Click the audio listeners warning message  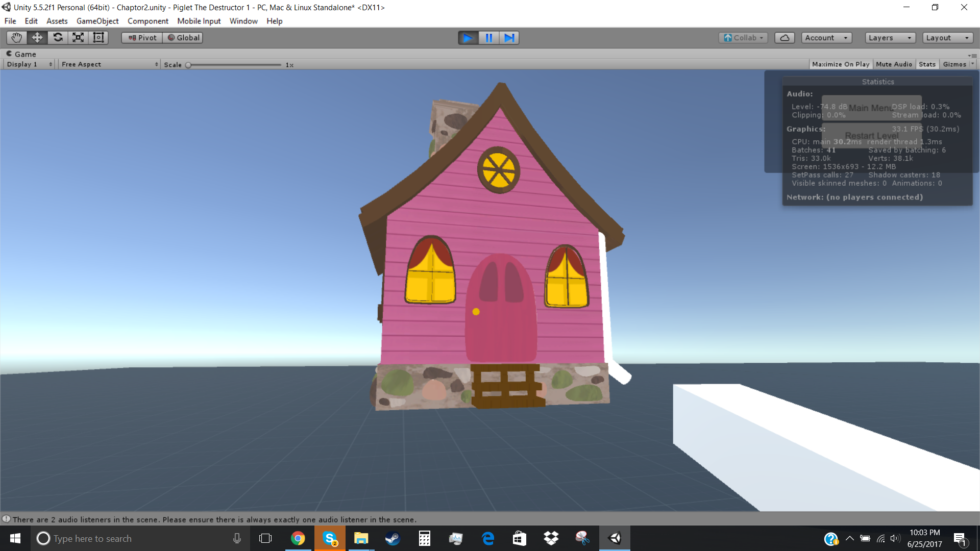[214, 519]
